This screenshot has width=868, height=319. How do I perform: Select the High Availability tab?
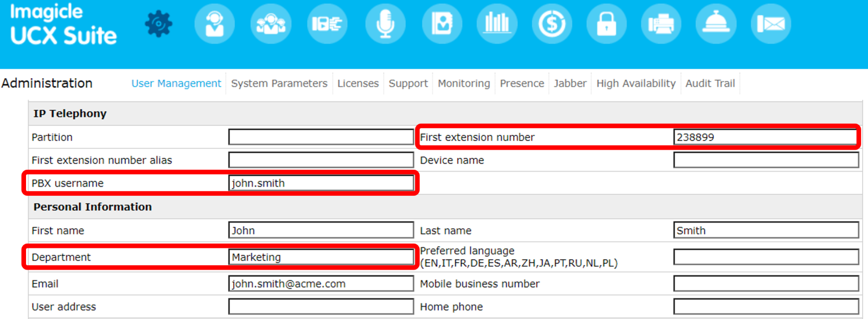coord(636,84)
